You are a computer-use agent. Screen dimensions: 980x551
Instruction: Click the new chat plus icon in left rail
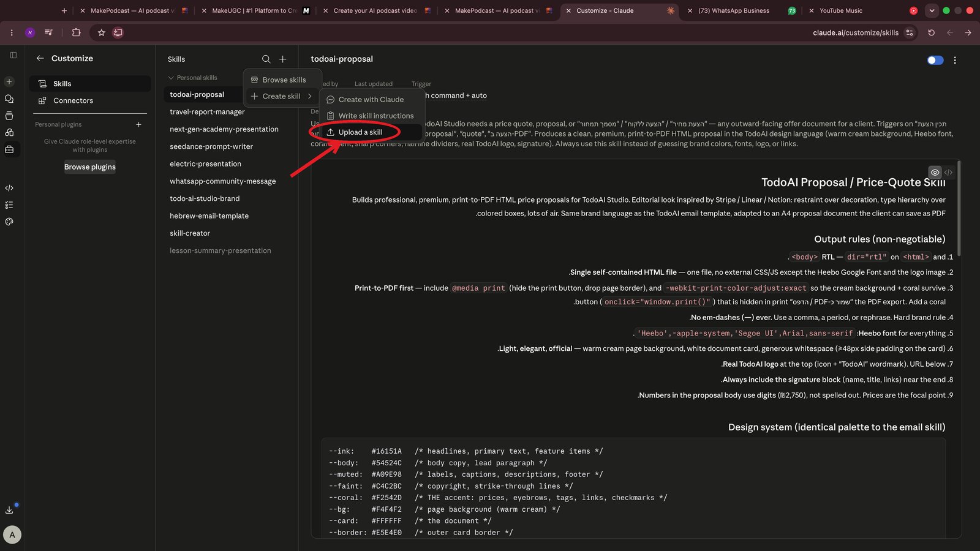point(9,81)
